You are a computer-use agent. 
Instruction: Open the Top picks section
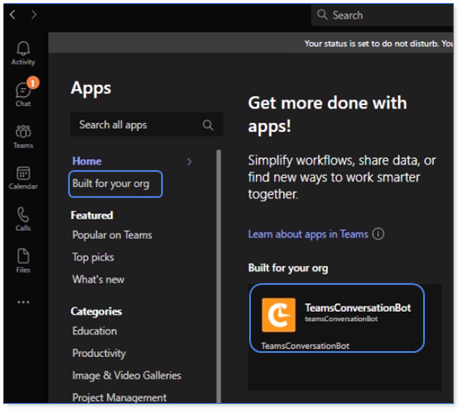[93, 257]
